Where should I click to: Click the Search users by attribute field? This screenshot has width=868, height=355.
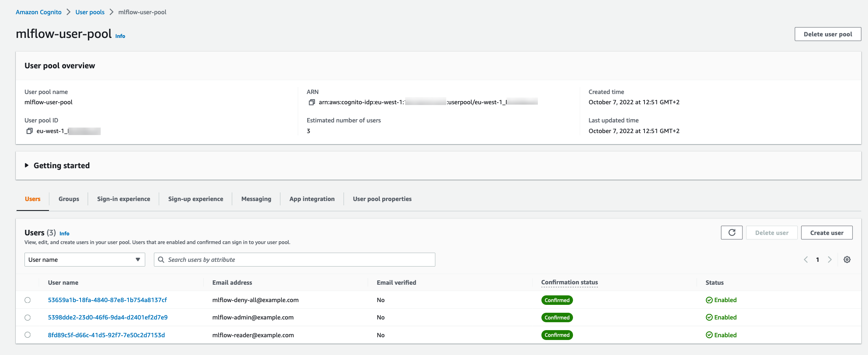tap(300, 259)
